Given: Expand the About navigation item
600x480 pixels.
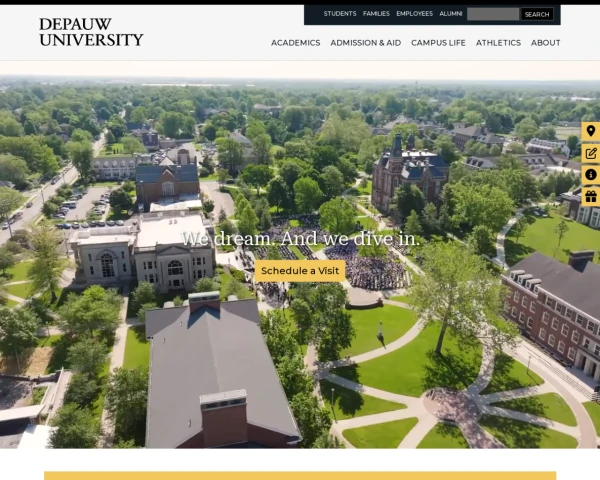Looking at the screenshot, I should (x=545, y=43).
